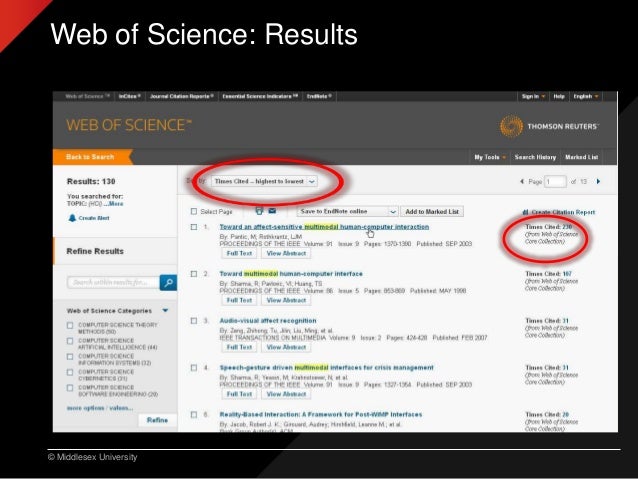Check the box for Reality-Based Interaction result

point(194,415)
